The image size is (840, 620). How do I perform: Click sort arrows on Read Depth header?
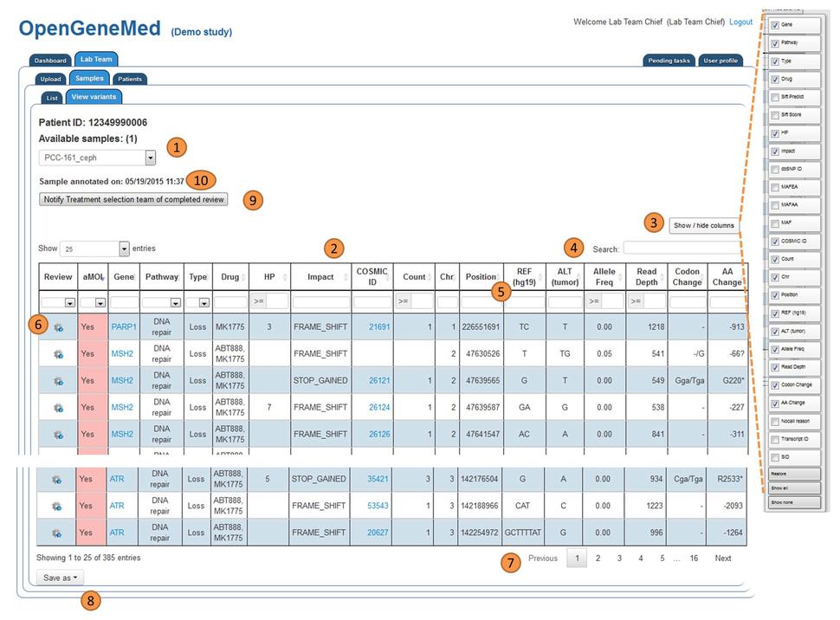pyautogui.click(x=662, y=277)
